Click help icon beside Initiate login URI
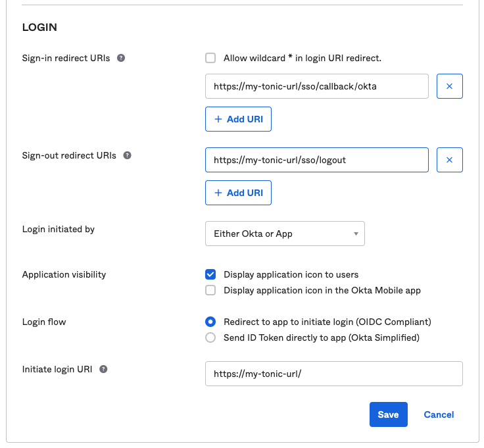Image resolution: width=484 pixels, height=448 pixels. click(x=103, y=370)
